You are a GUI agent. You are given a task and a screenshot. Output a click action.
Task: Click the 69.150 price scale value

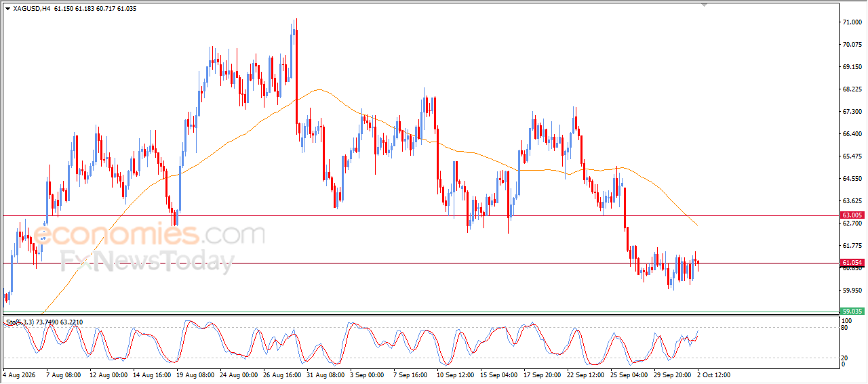tap(852, 67)
